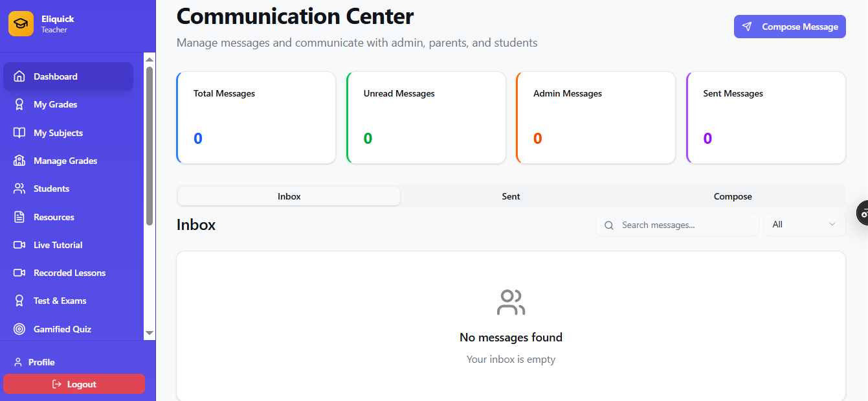The height and width of the screenshot is (401, 868).
Task: Click the magnifier icon in search box
Action: (609, 225)
